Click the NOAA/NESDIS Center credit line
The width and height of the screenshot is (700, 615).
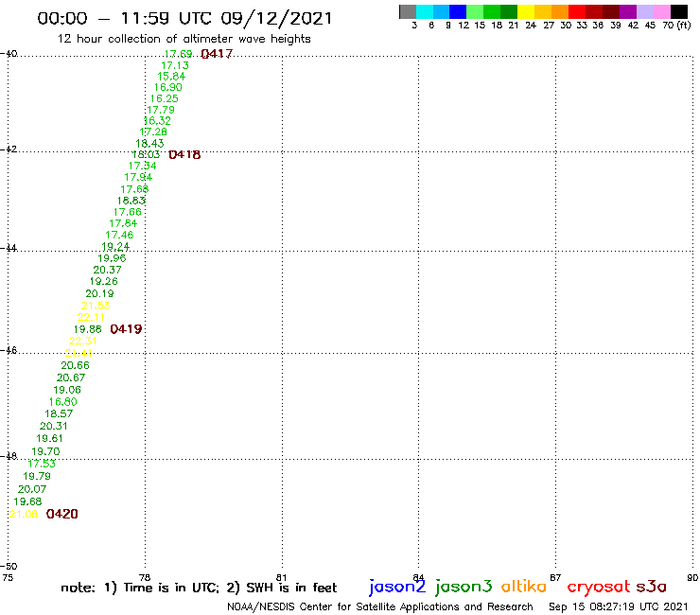tap(380, 607)
